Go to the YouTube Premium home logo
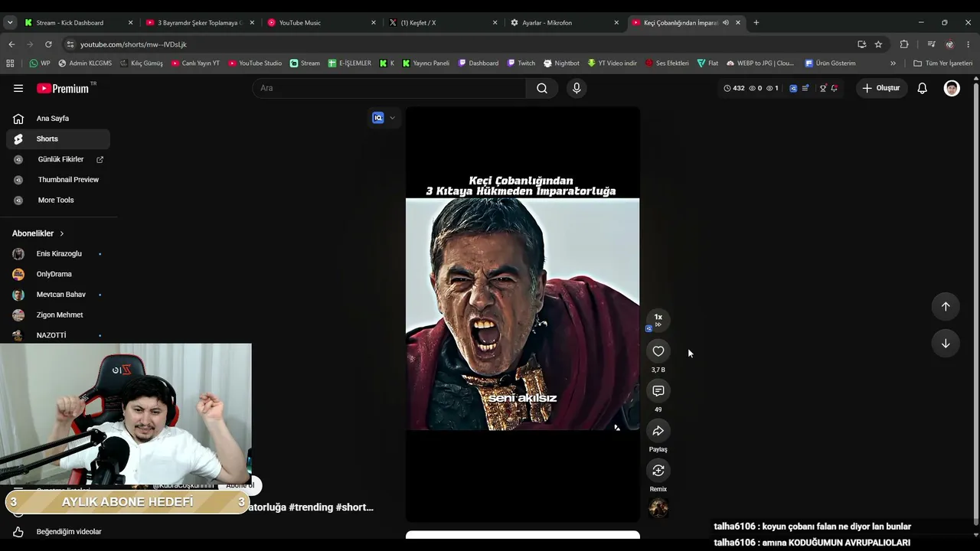This screenshot has width=980, height=551. (x=63, y=88)
